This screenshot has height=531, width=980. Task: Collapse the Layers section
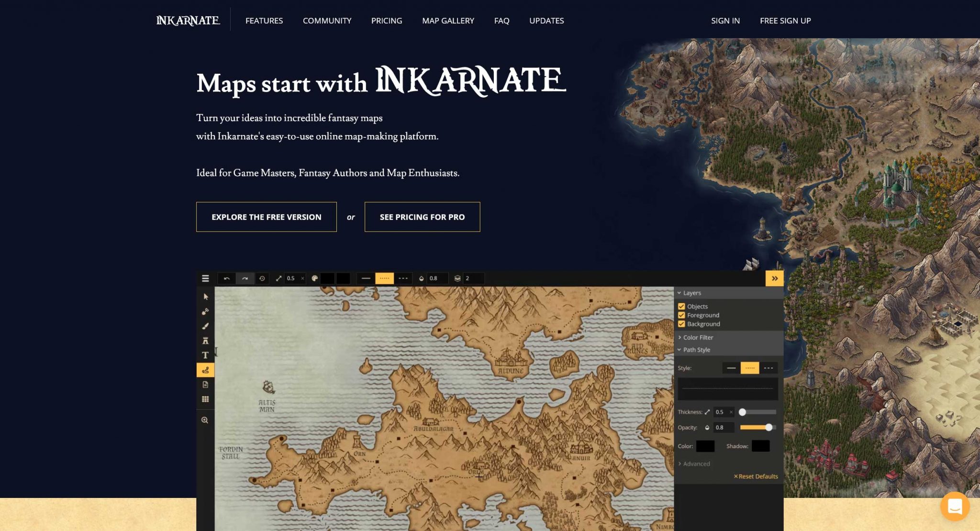(729, 293)
